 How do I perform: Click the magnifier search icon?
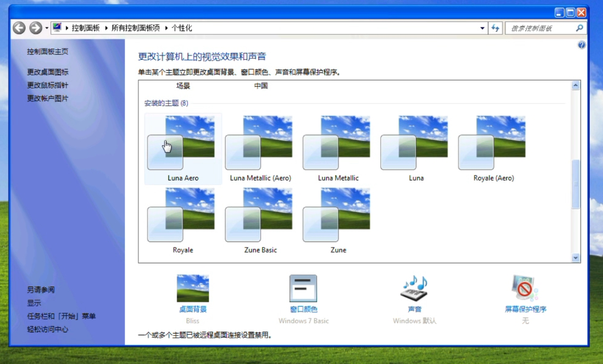580,27
